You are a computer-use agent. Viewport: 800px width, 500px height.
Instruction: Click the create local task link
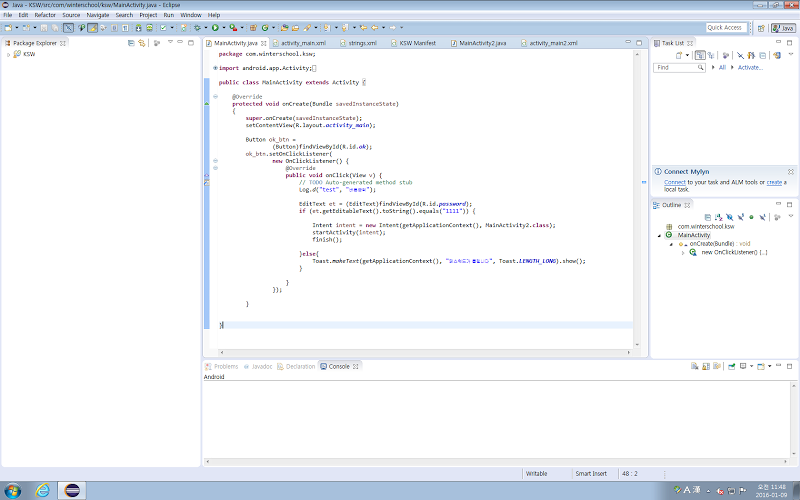(x=774, y=182)
